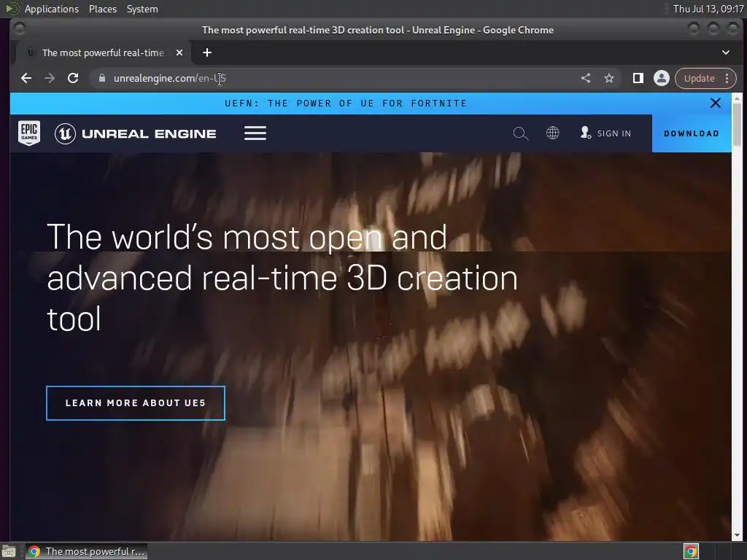Image resolution: width=747 pixels, height=560 pixels.
Task: Click Chrome taskbar window entry
Action: [87, 551]
